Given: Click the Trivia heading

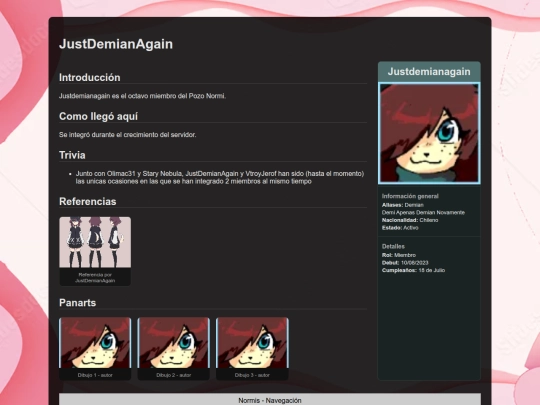Looking at the screenshot, I should pyautogui.click(x=72, y=155).
